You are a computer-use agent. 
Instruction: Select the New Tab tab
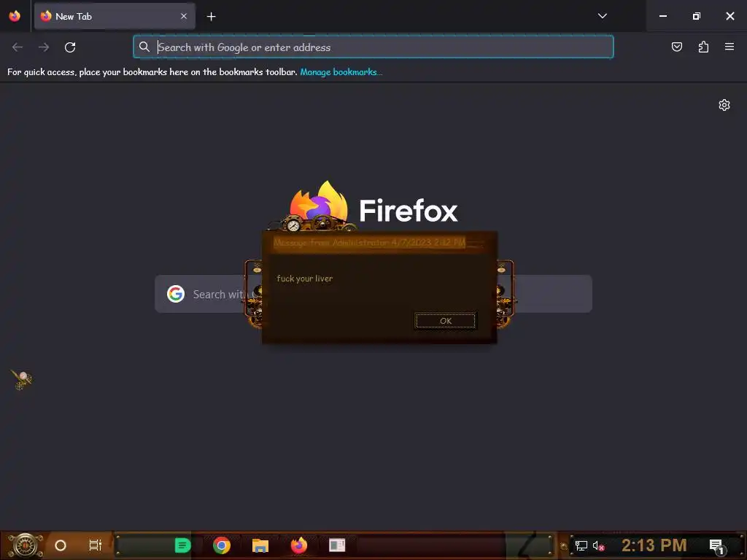[x=115, y=17]
